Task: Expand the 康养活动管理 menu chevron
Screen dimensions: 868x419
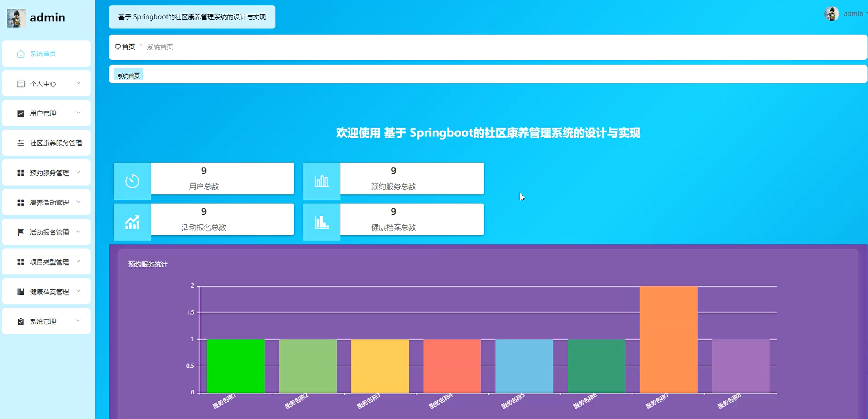Action: pyautogui.click(x=78, y=202)
